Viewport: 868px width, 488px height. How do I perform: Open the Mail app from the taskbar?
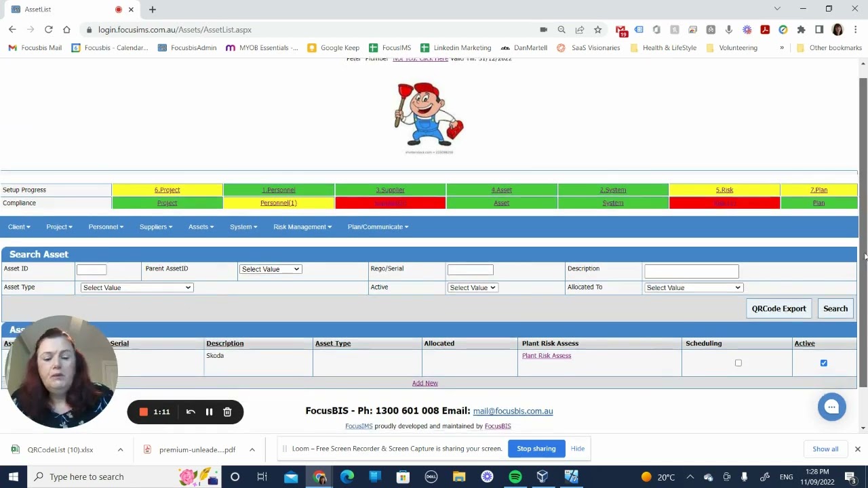coord(291,476)
